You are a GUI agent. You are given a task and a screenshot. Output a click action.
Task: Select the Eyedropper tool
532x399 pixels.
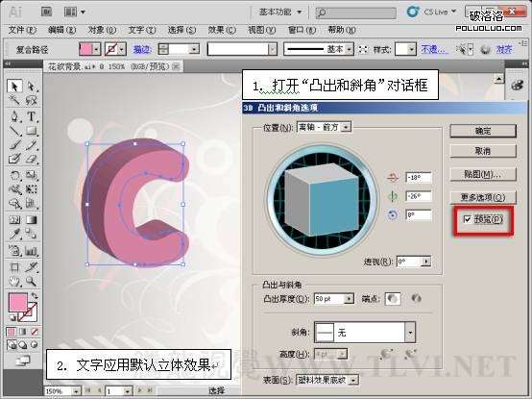14,234
